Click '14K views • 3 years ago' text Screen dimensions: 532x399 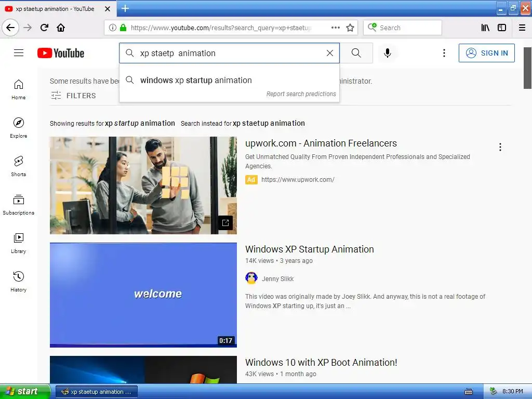click(x=279, y=261)
